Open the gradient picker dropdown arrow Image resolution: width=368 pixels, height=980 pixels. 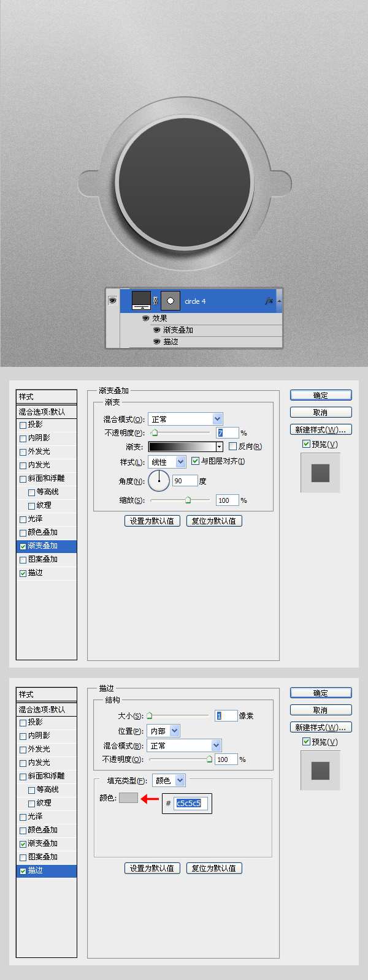[x=220, y=447]
